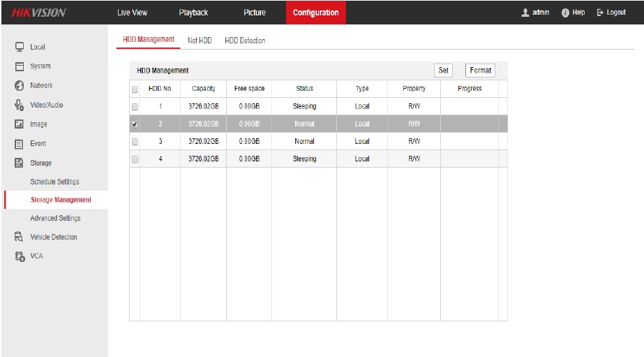Viewport: 644px width, 357px height.
Task: Click the Vehicle Detection icon
Action: click(x=20, y=237)
